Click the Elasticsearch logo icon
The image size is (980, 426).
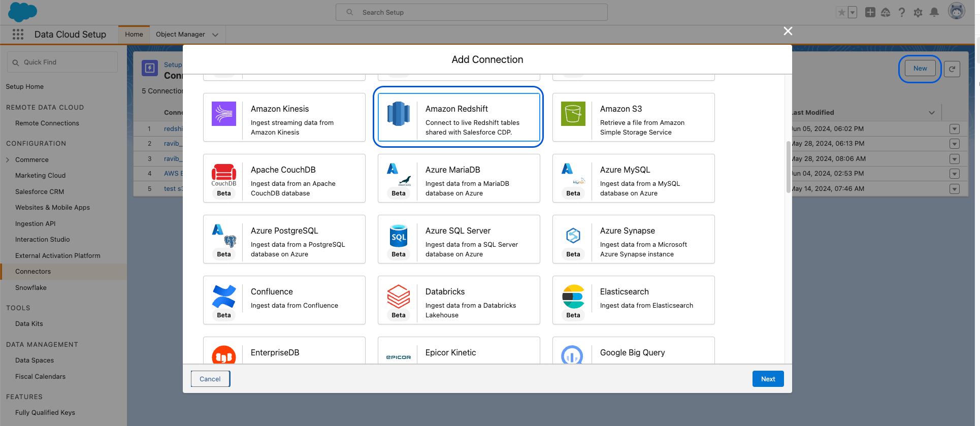pos(573,297)
